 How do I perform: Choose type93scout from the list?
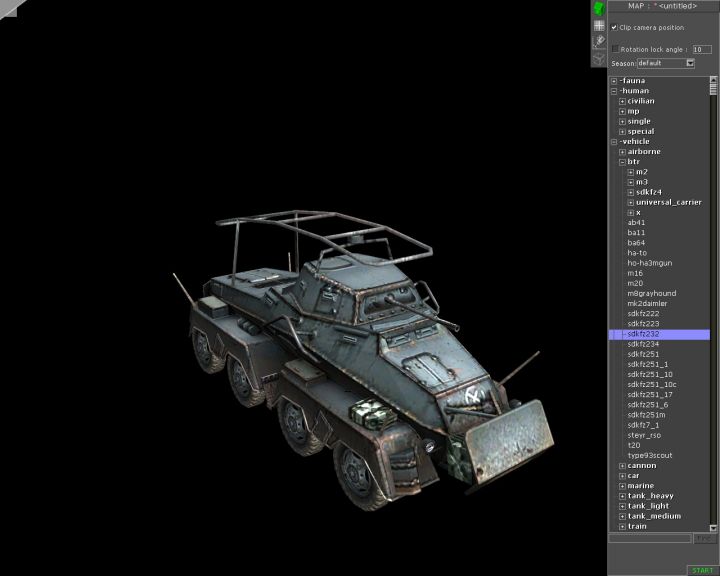tap(649, 455)
